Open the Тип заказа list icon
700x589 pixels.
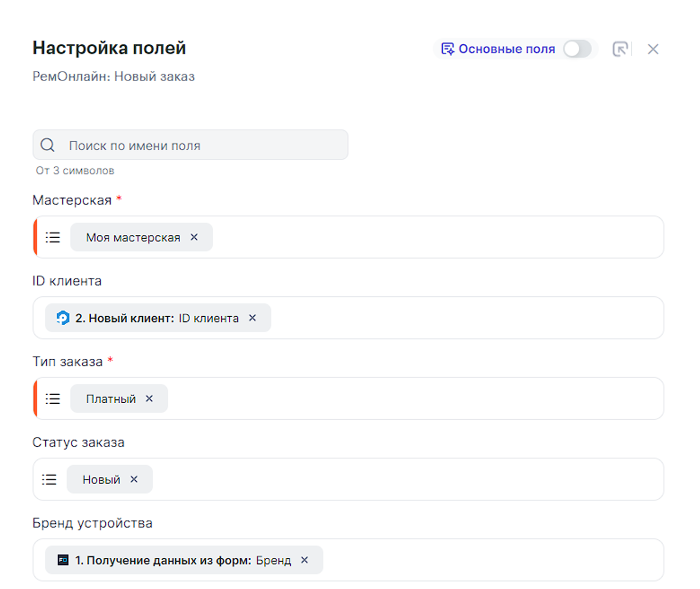coord(53,399)
